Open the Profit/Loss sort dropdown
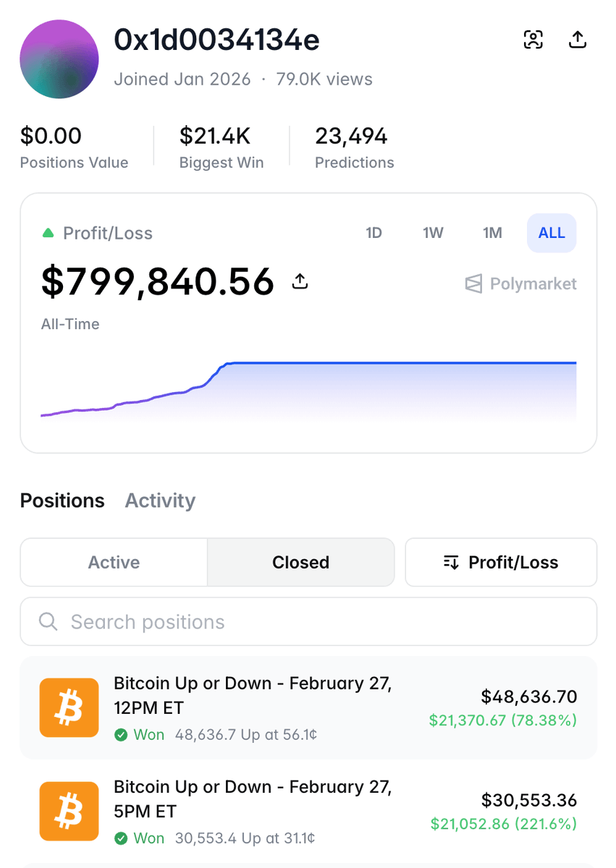This screenshot has width=616, height=868. 501,562
